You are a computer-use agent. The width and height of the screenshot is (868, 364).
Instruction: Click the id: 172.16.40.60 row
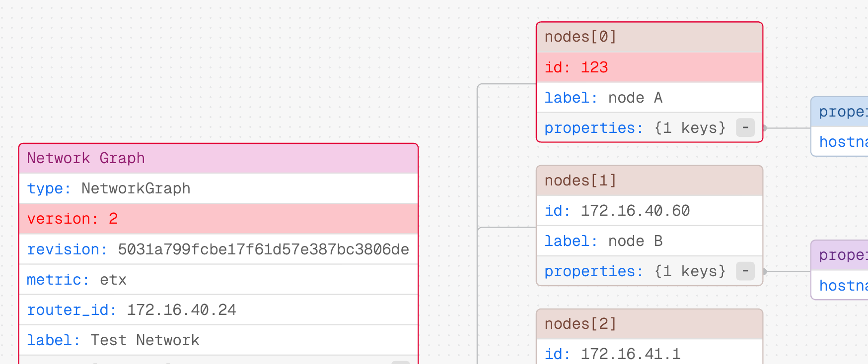[x=649, y=211]
